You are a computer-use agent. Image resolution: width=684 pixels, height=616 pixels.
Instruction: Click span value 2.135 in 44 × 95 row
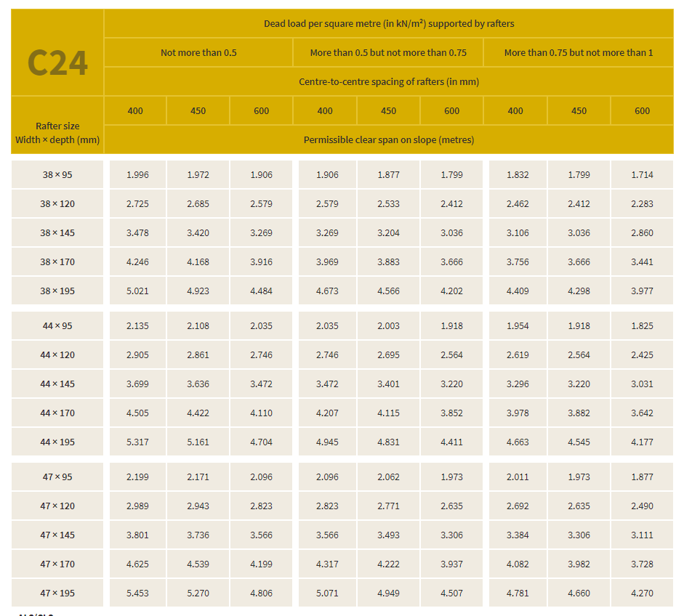coord(137,325)
